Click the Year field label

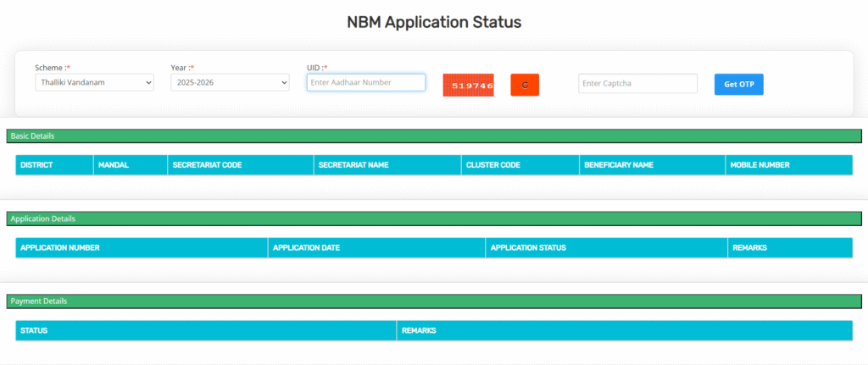(x=183, y=68)
